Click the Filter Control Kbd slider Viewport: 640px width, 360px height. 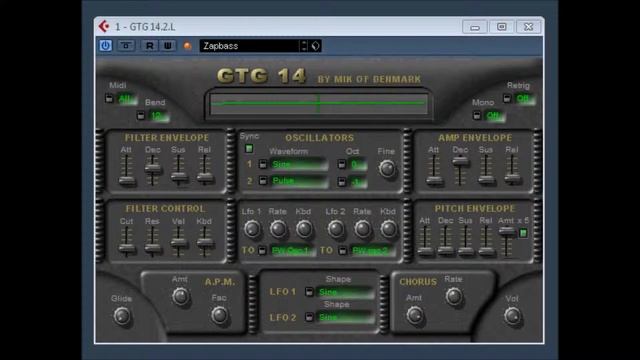[204, 242]
